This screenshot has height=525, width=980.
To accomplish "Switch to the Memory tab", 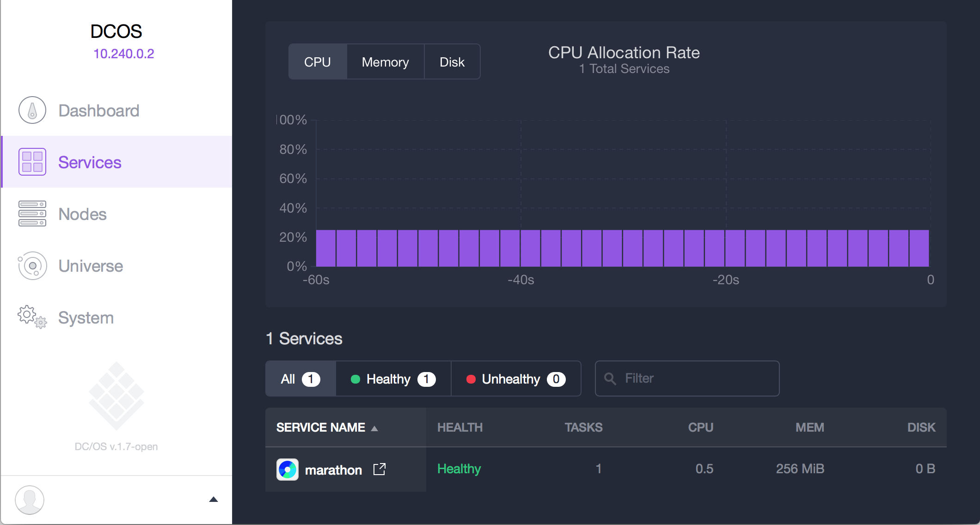I will 385,61.
